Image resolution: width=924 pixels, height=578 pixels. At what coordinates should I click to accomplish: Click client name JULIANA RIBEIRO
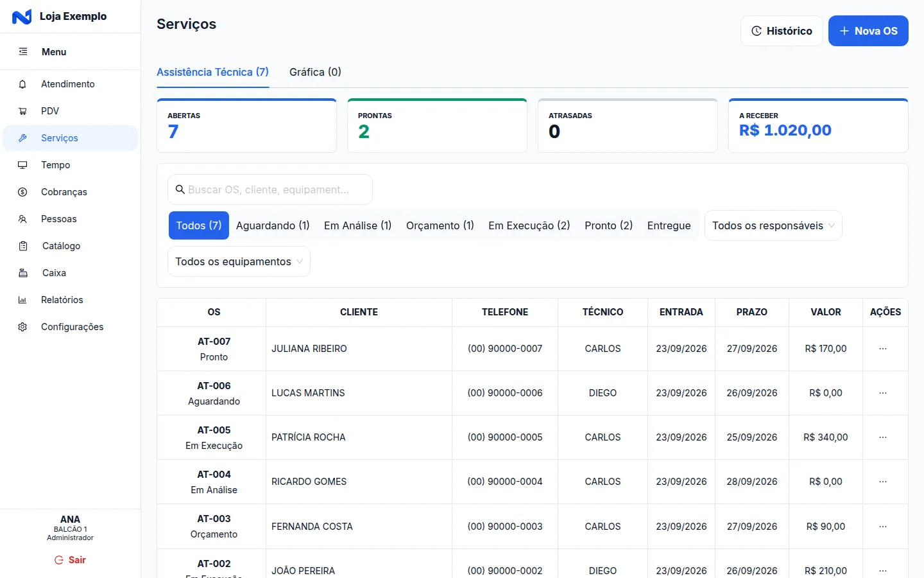pyautogui.click(x=309, y=349)
